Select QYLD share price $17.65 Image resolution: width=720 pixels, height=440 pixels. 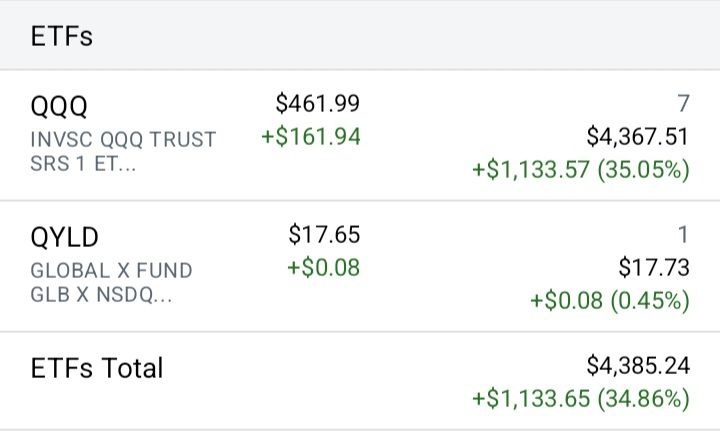pyautogui.click(x=323, y=235)
